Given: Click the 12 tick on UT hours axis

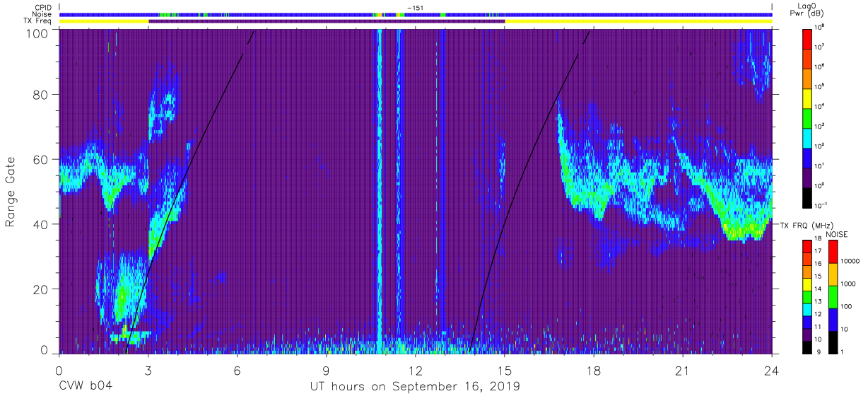Looking at the screenshot, I should coord(416,371).
